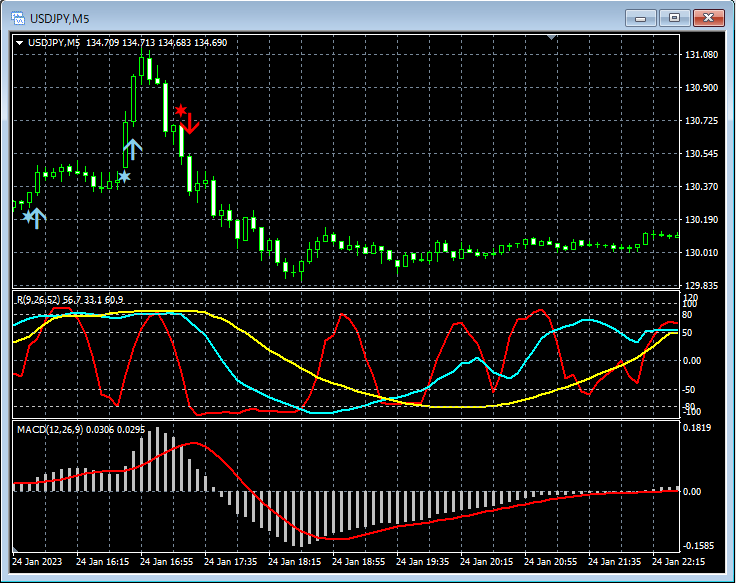Click the blue up arrow near 130.190
The width and height of the screenshot is (737, 583).
pyautogui.click(x=38, y=219)
